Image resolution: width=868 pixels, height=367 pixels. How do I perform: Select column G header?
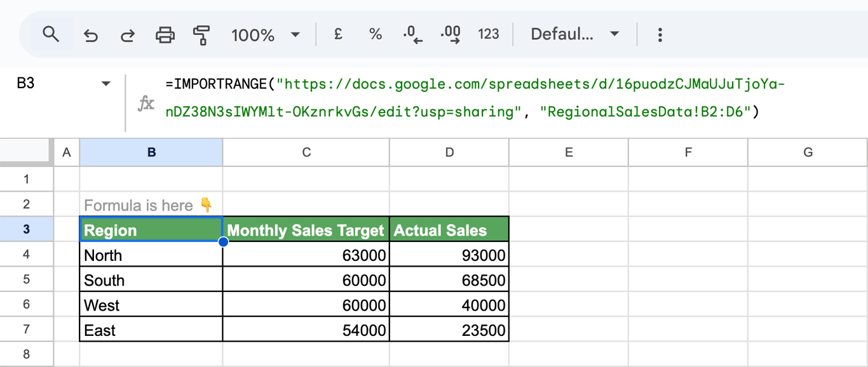point(808,152)
